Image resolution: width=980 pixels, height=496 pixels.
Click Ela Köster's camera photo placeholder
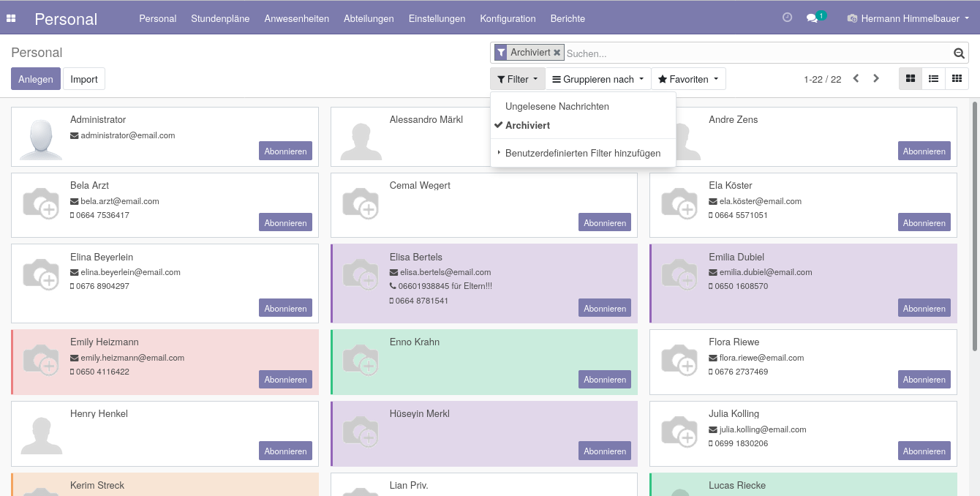coord(680,203)
